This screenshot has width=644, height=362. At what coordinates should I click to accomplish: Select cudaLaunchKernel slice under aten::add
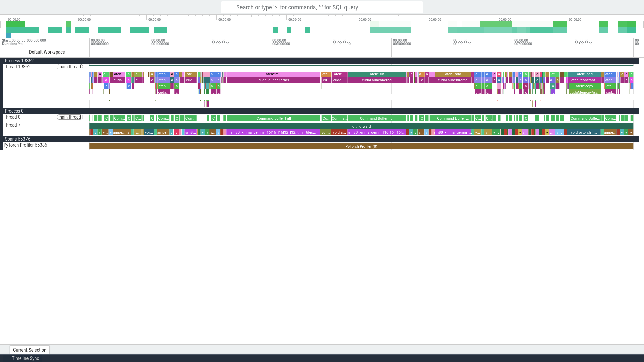pyautogui.click(x=453, y=80)
